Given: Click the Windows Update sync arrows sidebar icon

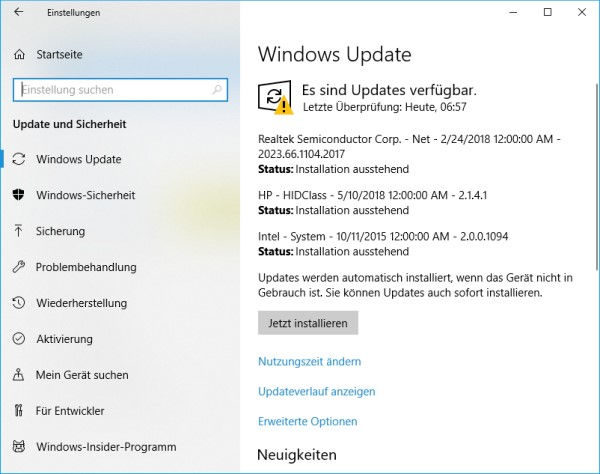Looking at the screenshot, I should pos(19,159).
